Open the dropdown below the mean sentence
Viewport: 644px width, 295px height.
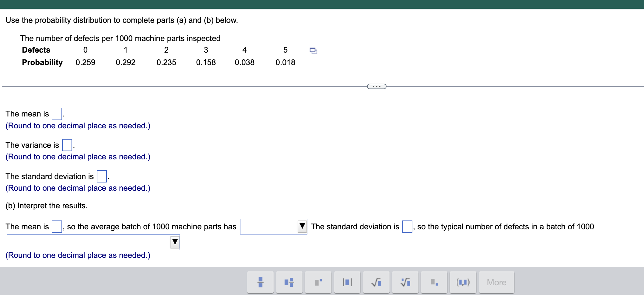[x=93, y=242]
